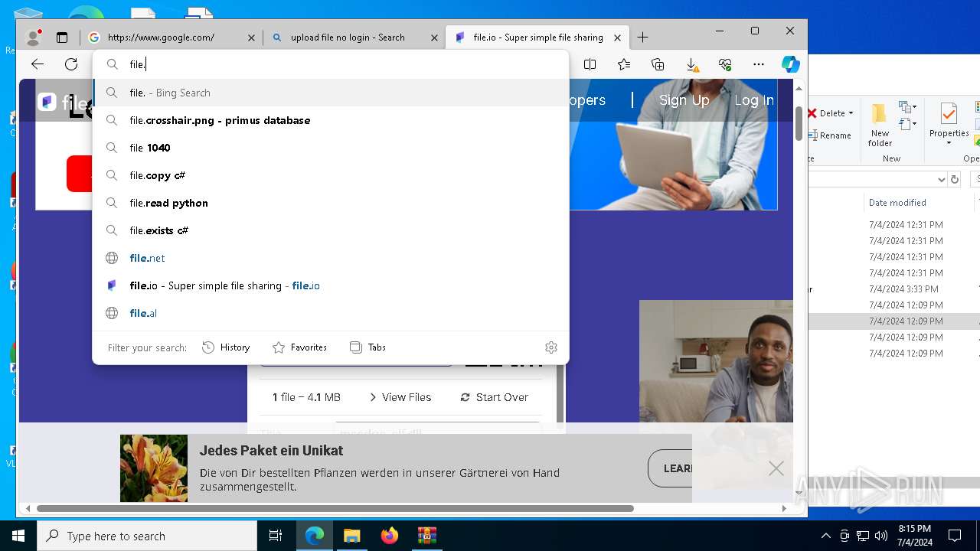Select 'file. - Bing Search' suggestion

pyautogui.click(x=331, y=93)
